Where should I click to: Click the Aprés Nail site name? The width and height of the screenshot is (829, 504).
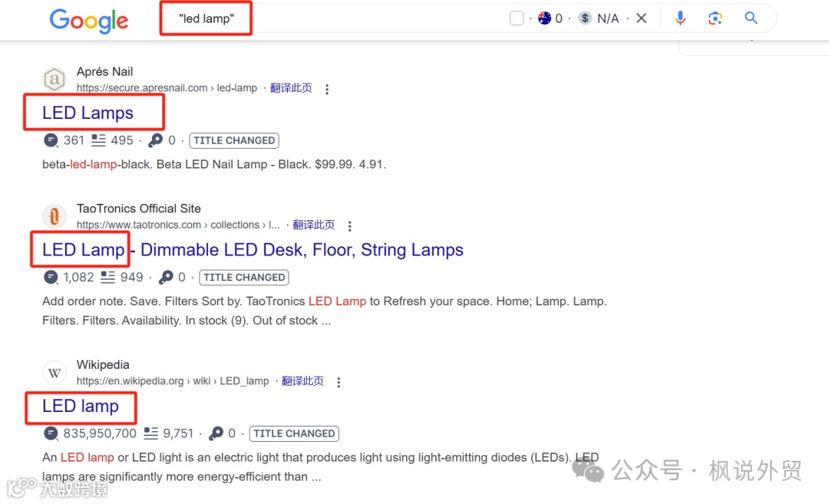click(104, 71)
